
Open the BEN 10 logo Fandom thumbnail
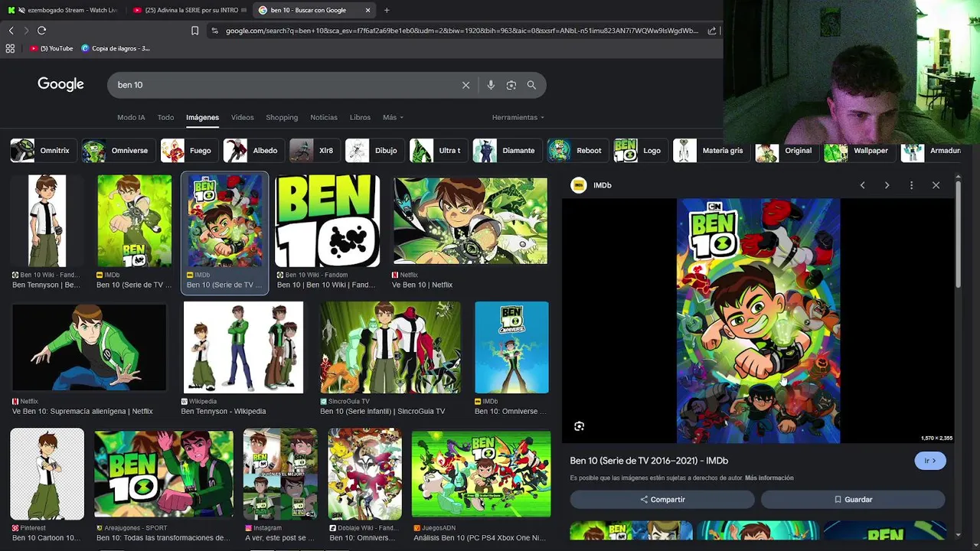pos(327,220)
